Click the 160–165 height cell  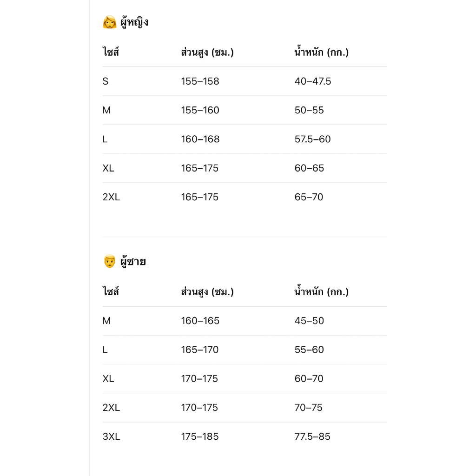click(200, 321)
